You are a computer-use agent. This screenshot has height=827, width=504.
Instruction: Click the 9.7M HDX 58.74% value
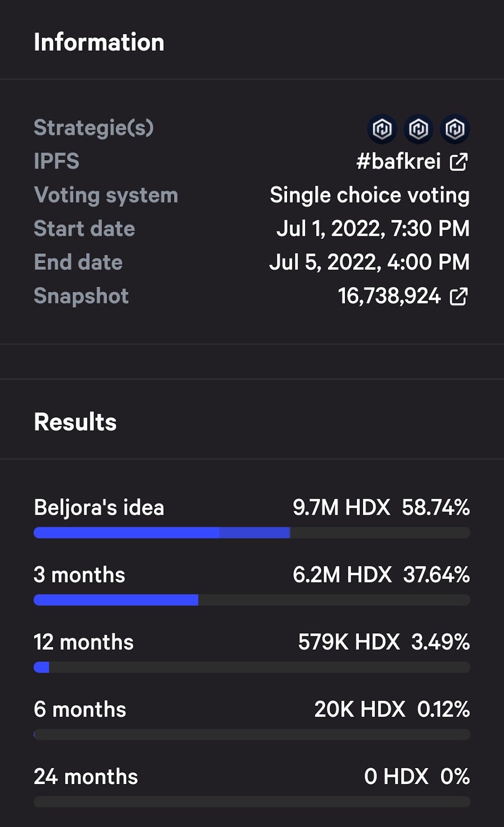coord(381,508)
